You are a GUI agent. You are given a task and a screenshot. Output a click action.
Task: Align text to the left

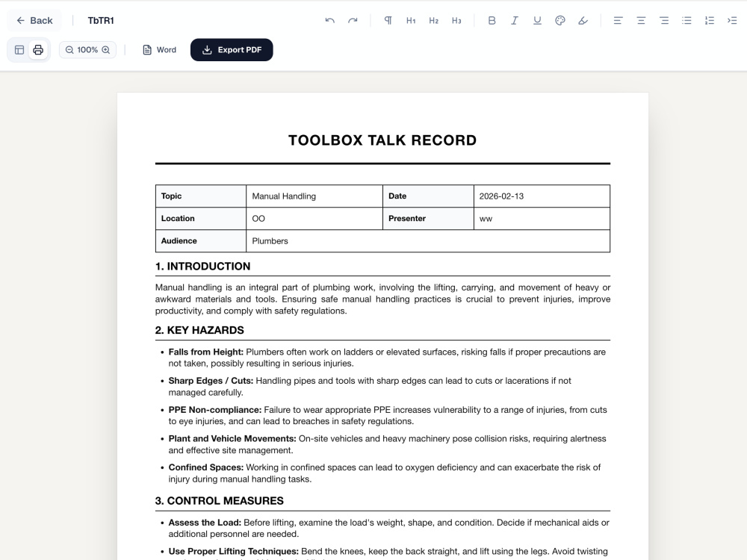[x=618, y=20]
